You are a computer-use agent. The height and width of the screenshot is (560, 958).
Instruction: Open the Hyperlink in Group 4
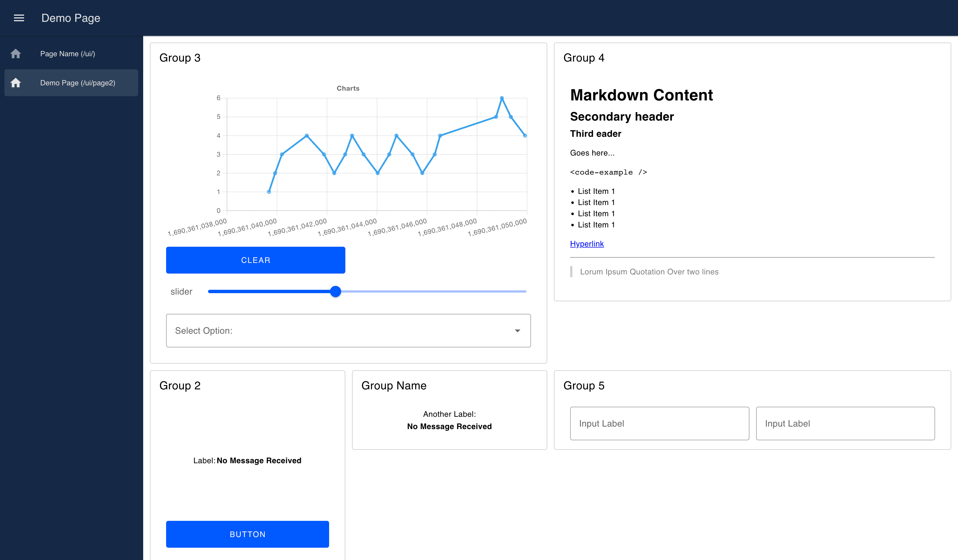coord(587,244)
